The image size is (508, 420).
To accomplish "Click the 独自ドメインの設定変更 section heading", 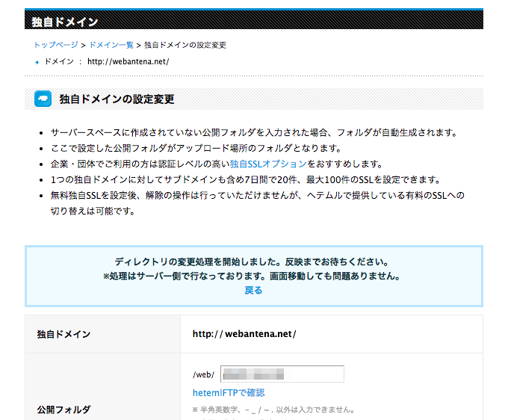I will 117,99.
